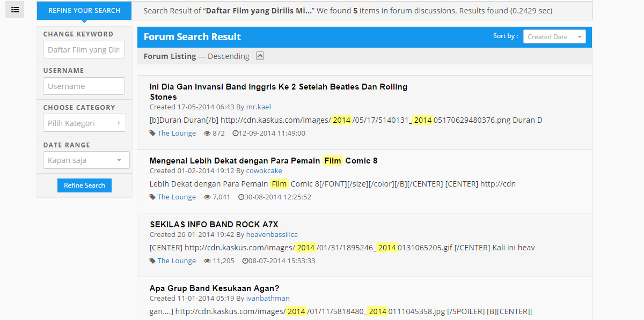
Task: Click the Refine Search button
Action: tap(84, 185)
